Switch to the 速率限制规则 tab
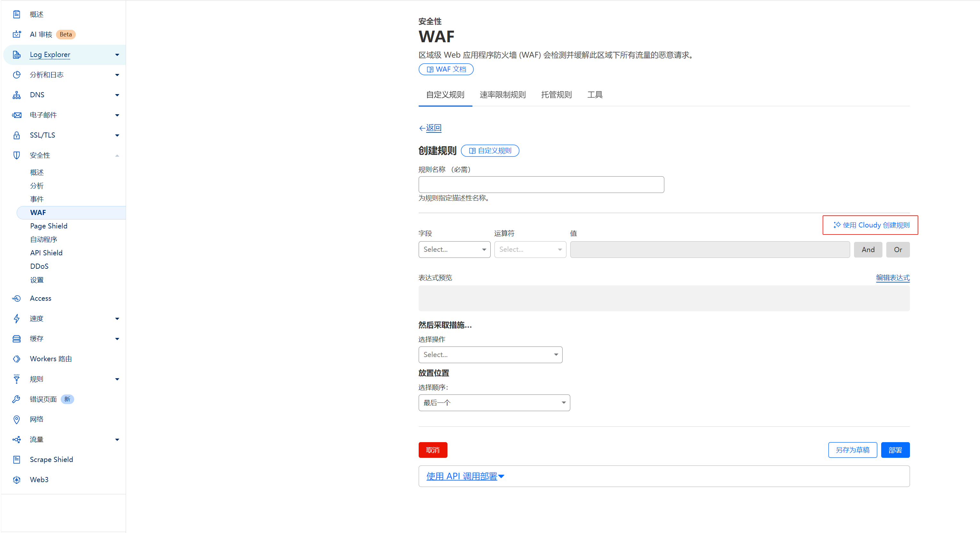980x533 pixels. coord(502,95)
